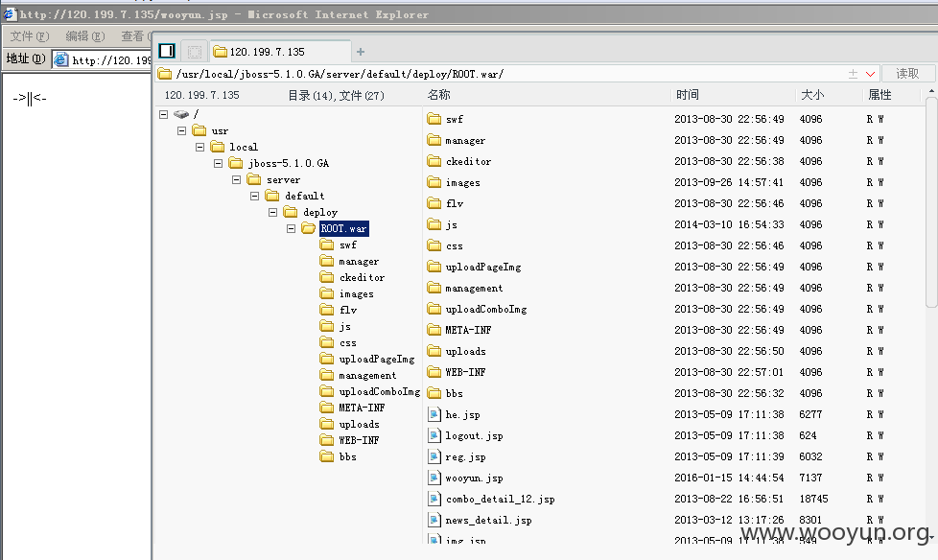The width and height of the screenshot is (938, 560).
Task: Open the path history dropdown arrow
Action: tap(871, 74)
